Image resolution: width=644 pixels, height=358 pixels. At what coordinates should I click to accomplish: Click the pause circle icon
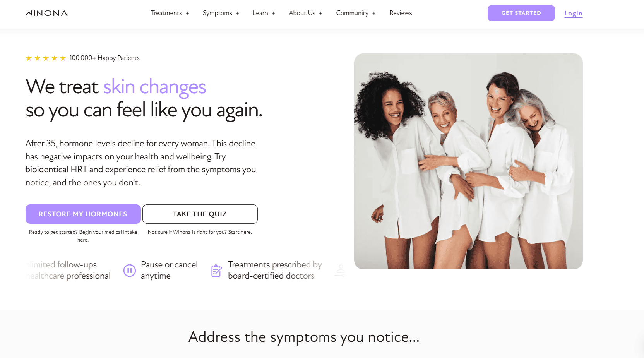click(x=130, y=270)
